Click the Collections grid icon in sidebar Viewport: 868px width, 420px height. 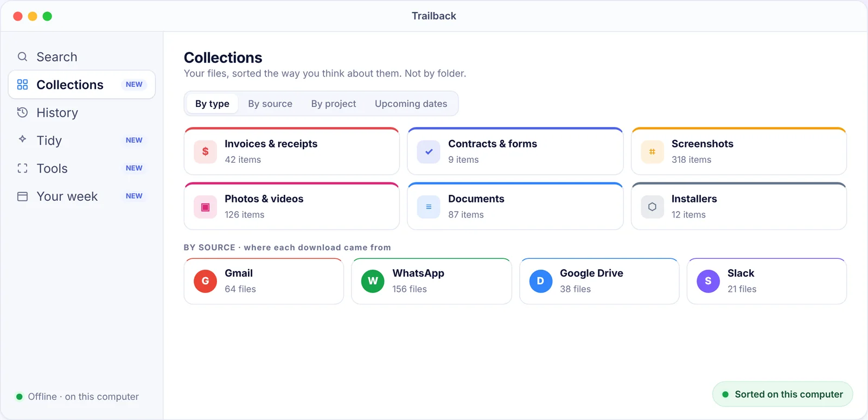pos(22,85)
